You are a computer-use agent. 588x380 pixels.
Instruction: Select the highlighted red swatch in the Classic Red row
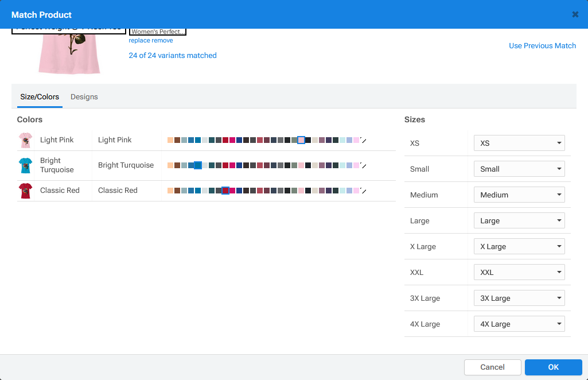coord(225,191)
